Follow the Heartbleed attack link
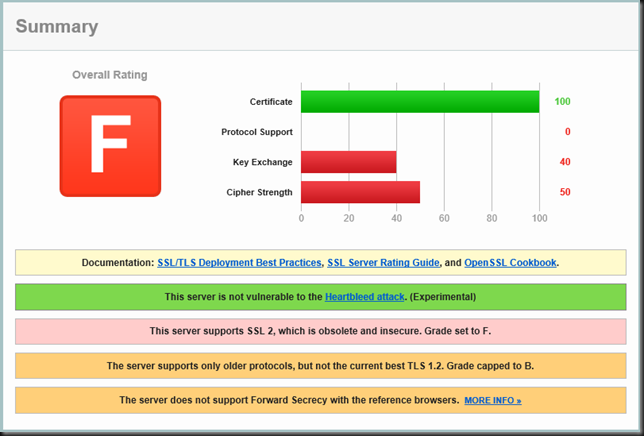Screen dimensions: 644x436 [365, 297]
